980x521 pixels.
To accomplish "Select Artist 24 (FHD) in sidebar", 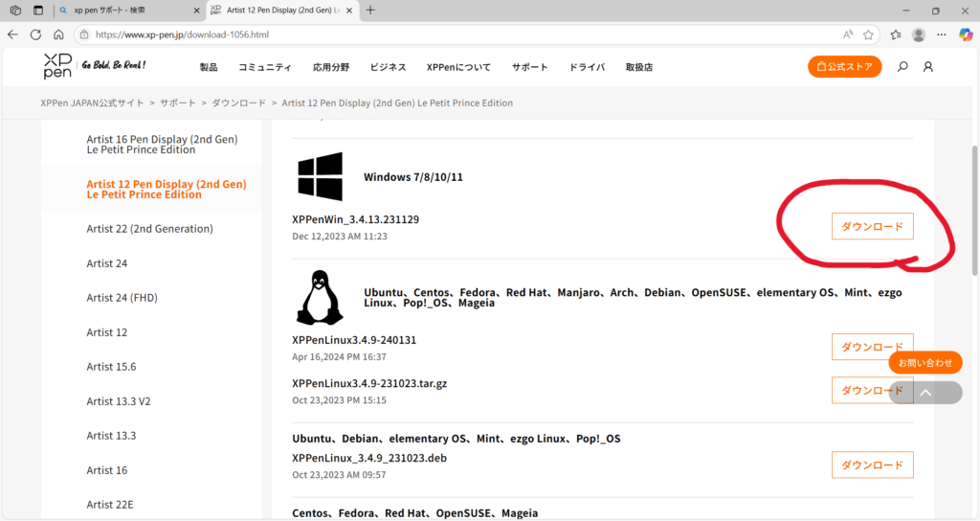I will (122, 298).
